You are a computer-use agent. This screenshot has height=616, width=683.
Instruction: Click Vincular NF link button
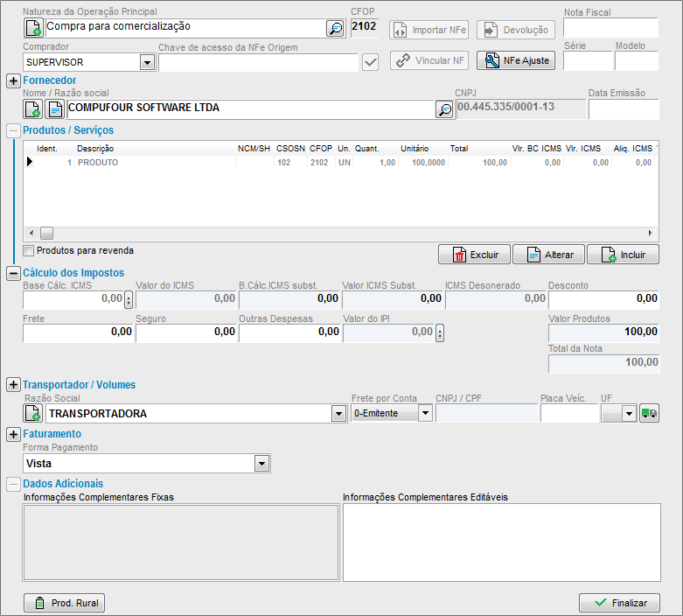[x=429, y=60]
